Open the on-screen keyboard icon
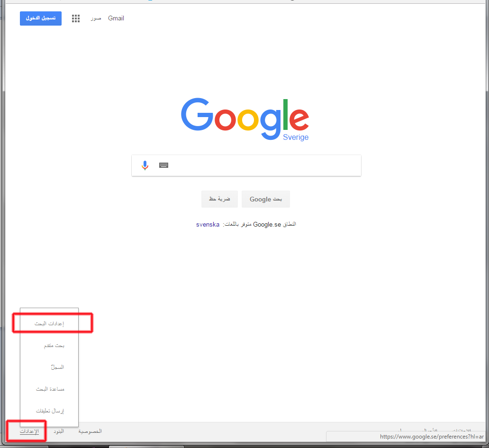Image resolution: width=489 pixels, height=448 pixels. 164,165
